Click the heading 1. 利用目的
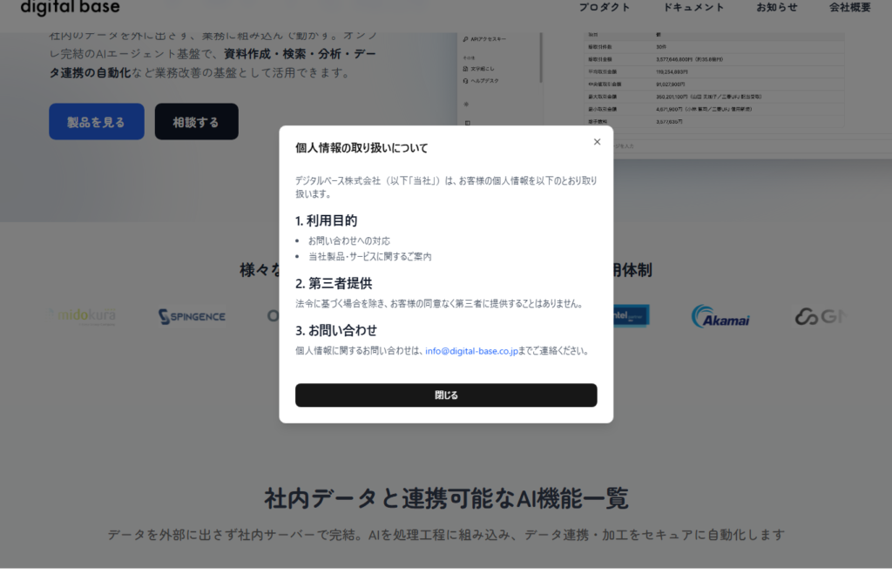 click(326, 220)
